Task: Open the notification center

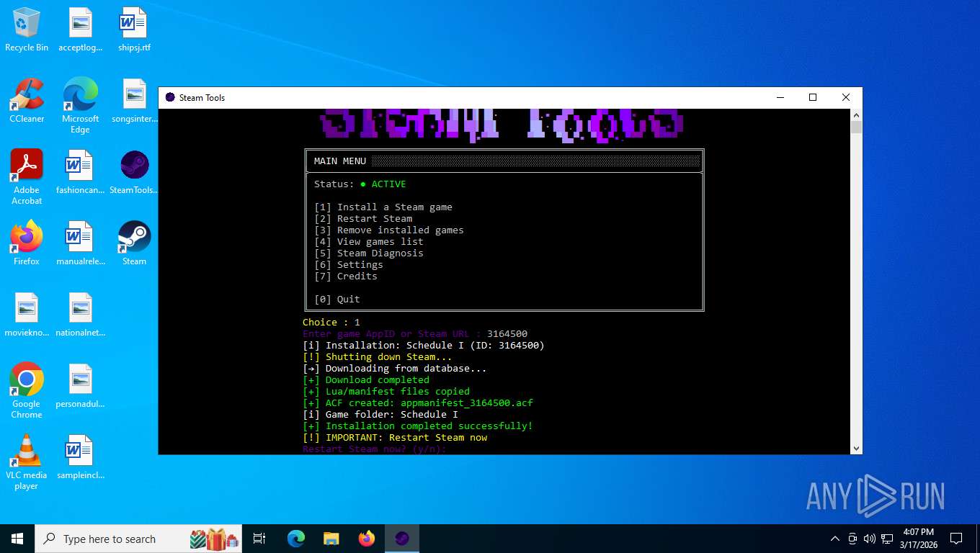Action: click(956, 539)
